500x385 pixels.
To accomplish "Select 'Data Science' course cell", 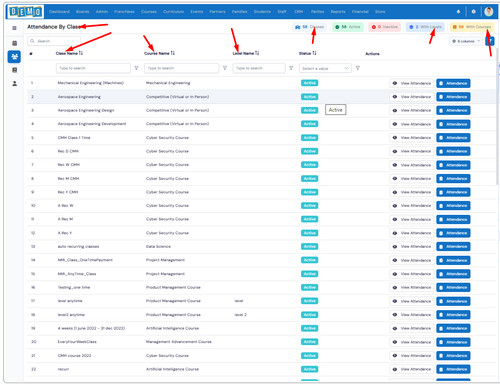I will 158,247.
